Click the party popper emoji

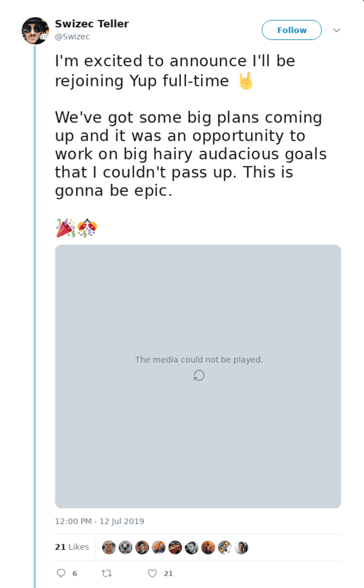pyautogui.click(x=65, y=228)
